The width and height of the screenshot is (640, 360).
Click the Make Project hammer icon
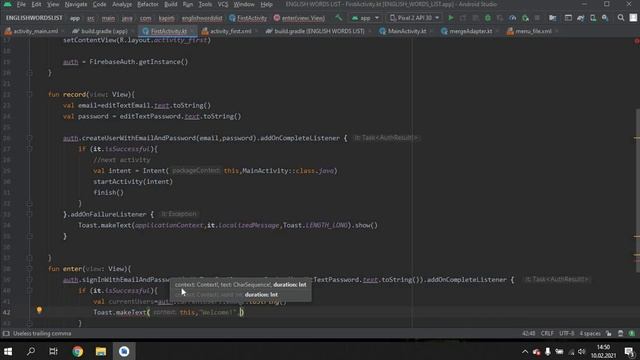click(x=338, y=18)
